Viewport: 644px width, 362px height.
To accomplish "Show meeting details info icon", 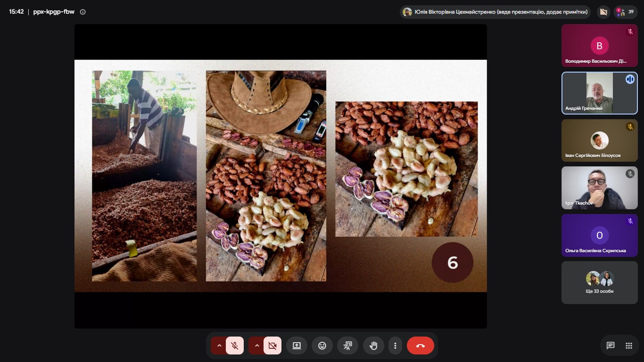I will pos(83,12).
